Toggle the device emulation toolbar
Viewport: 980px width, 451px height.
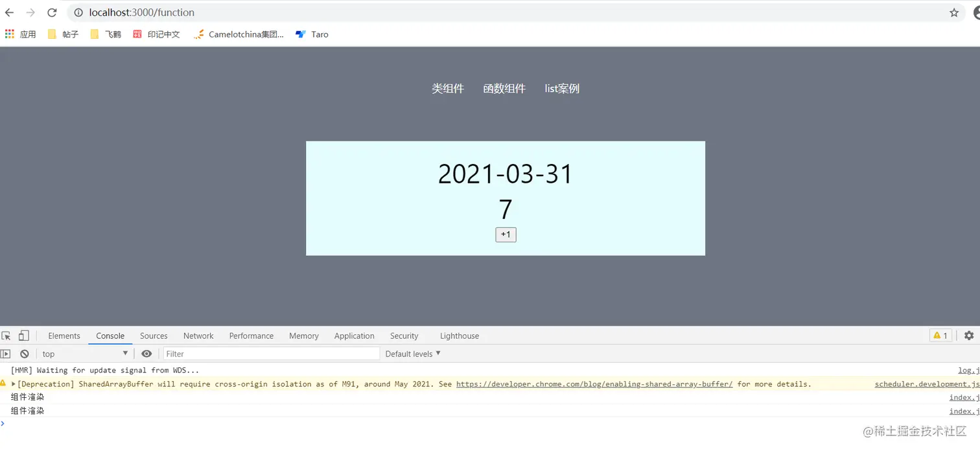point(24,336)
